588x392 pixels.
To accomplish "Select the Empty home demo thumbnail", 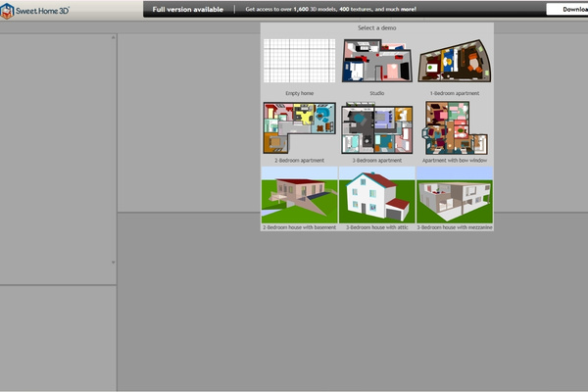I will point(299,61).
